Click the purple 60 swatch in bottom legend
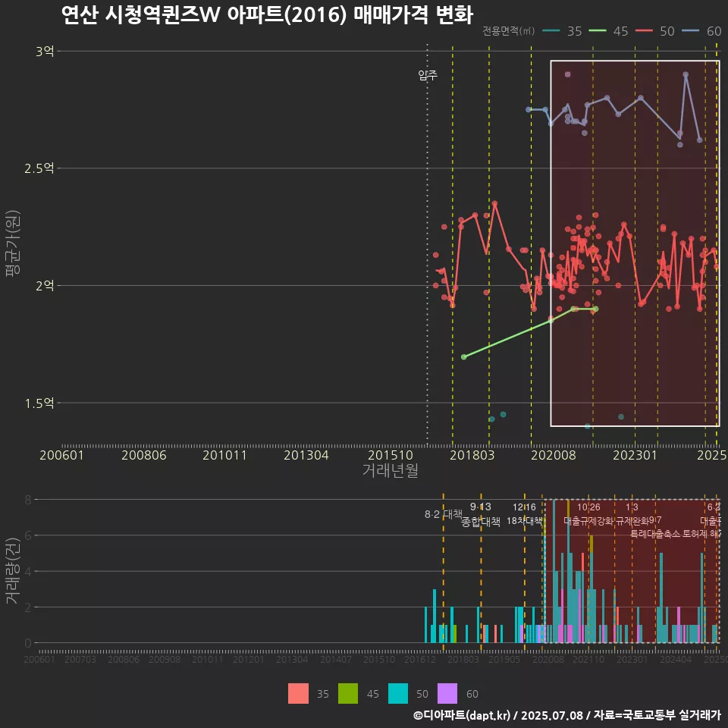 click(447, 694)
